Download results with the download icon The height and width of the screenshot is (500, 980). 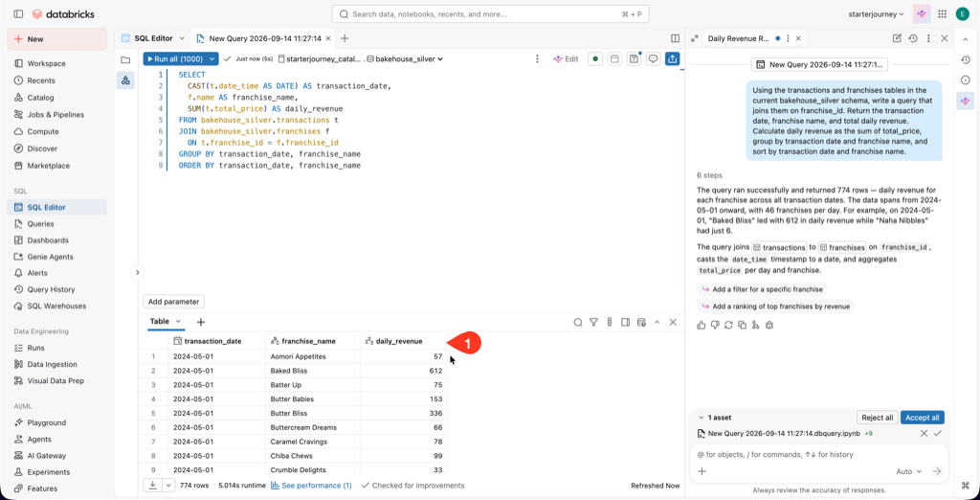(152, 485)
